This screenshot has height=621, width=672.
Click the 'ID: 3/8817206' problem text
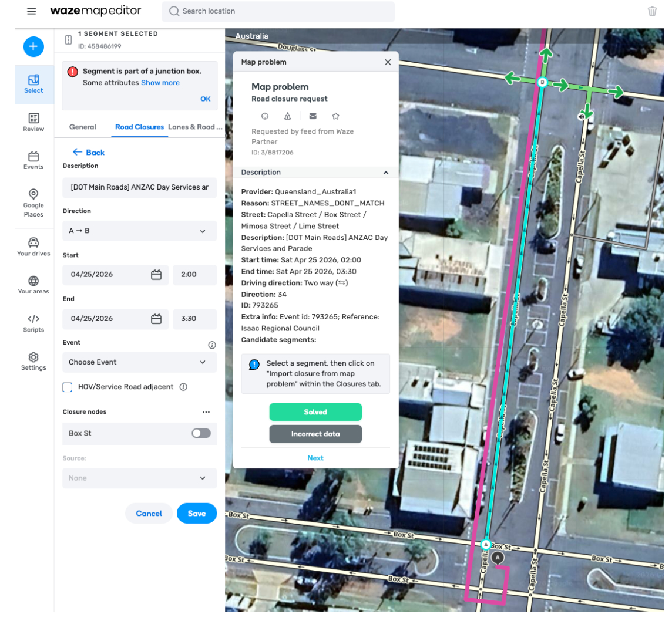(x=272, y=153)
